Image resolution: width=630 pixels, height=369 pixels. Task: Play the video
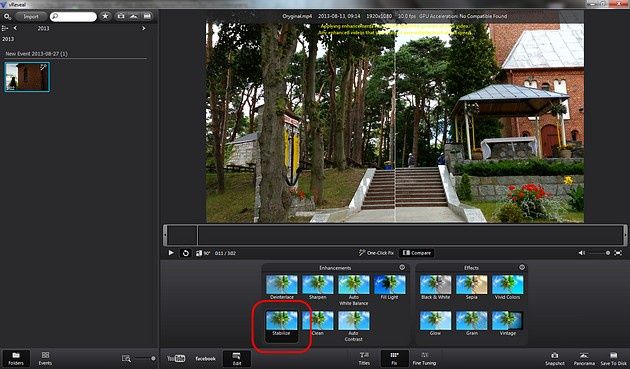[171, 253]
